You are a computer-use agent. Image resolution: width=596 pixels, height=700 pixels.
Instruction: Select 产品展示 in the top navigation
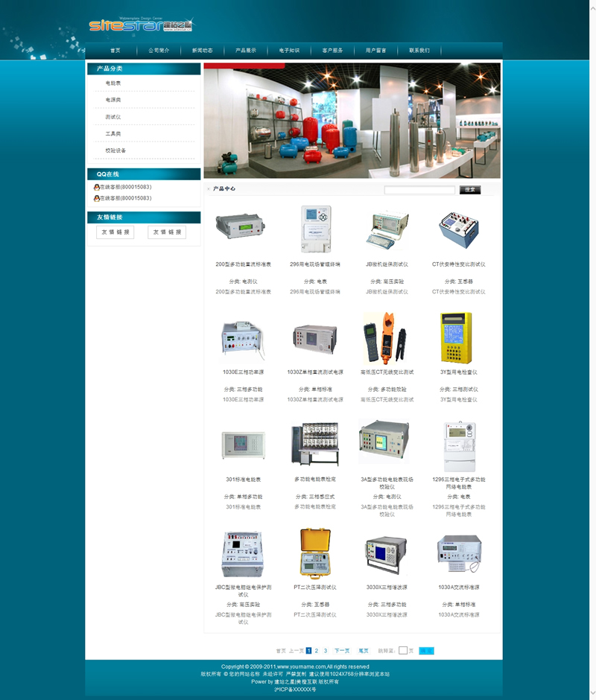click(246, 51)
